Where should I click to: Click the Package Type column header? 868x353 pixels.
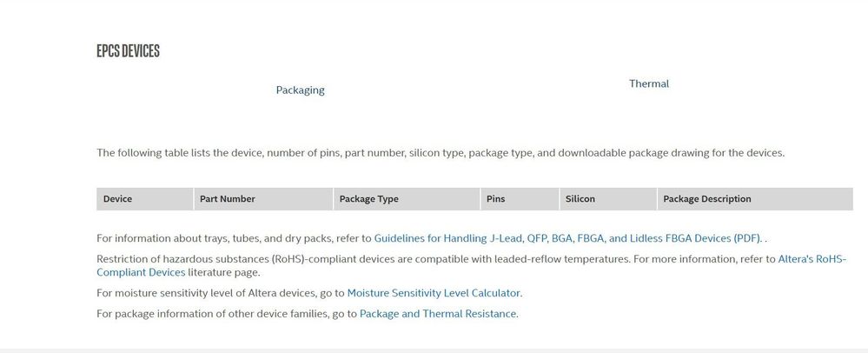click(x=368, y=199)
